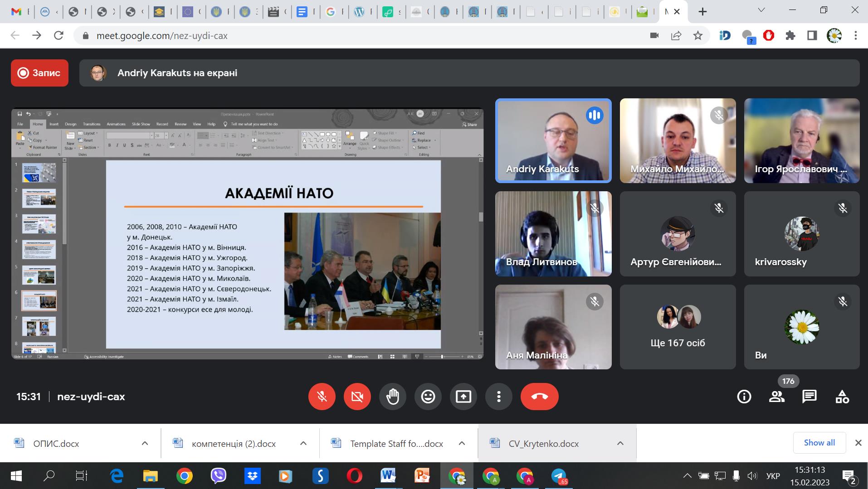Viewport: 868px width, 489px height.
Task: Share this page icon in address bar
Action: tap(676, 35)
